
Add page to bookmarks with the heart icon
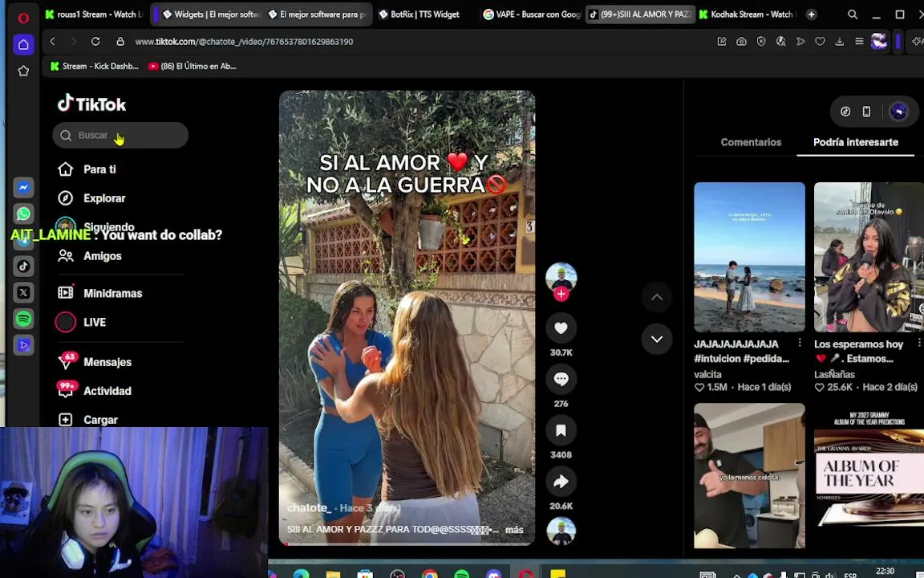(x=820, y=41)
